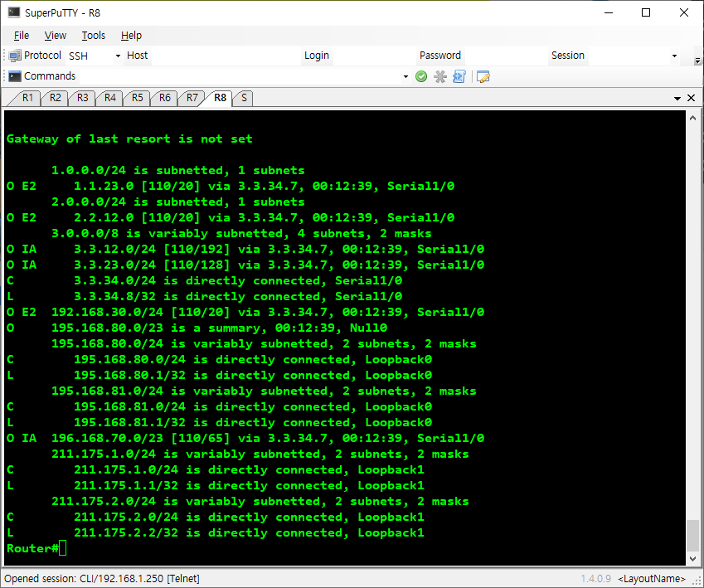Screen dimensions: 704x588
Task: Click the 2.2.12.0 route line
Action: (231, 217)
